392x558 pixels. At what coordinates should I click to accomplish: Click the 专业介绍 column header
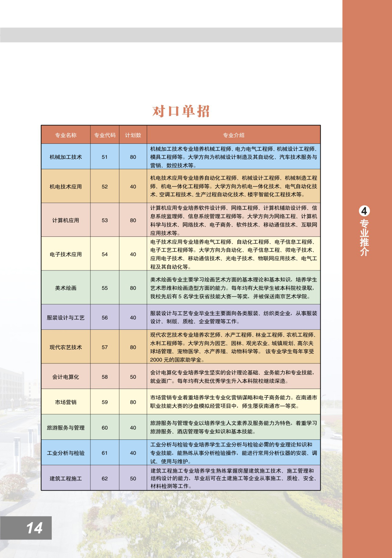[x=233, y=135]
